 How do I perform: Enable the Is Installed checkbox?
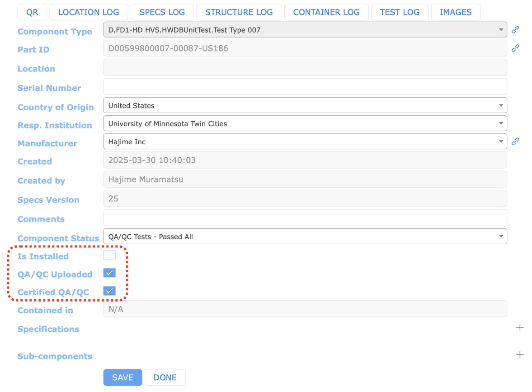click(x=109, y=255)
